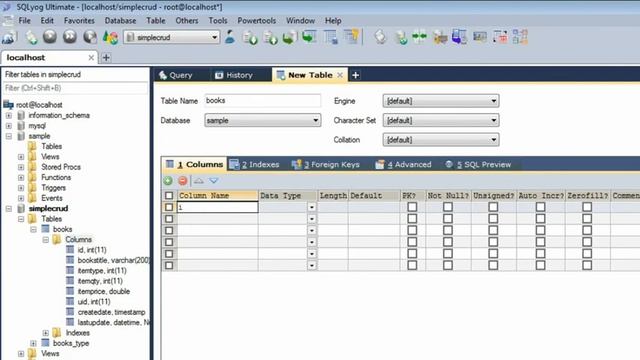This screenshot has width=640, height=360.
Task: Tick Unsigned checkbox in first row
Action: tap(493, 207)
